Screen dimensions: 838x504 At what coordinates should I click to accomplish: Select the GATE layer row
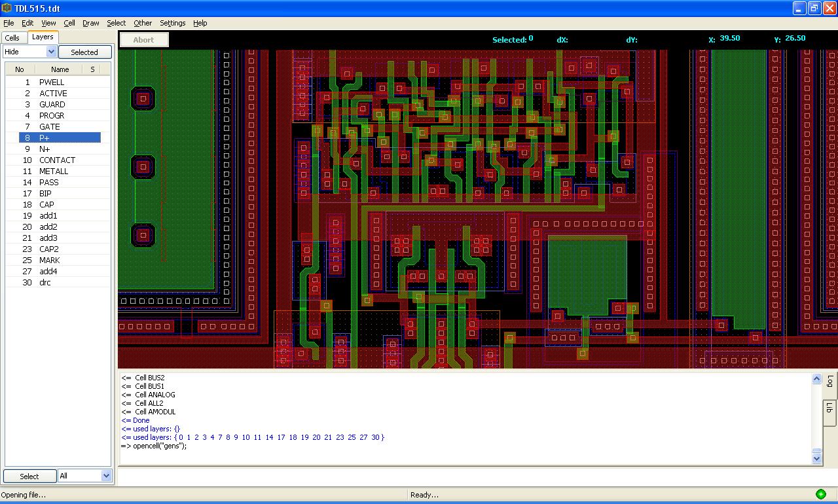(59, 127)
